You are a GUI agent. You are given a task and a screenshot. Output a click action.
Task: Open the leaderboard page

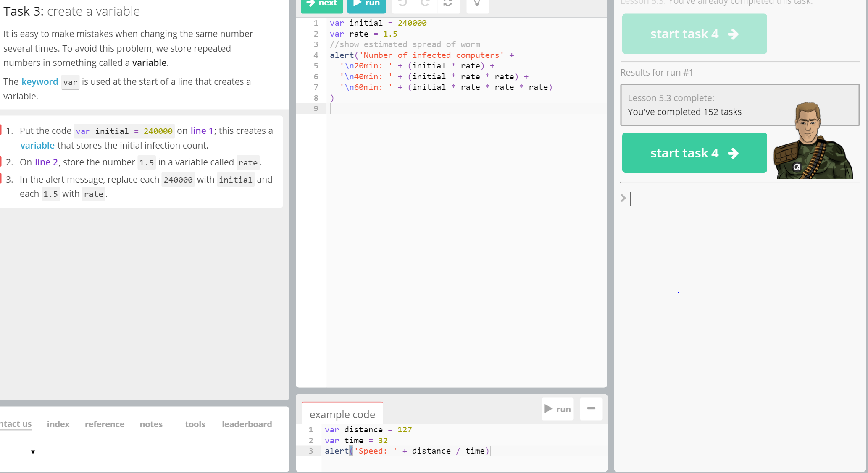coord(247,424)
